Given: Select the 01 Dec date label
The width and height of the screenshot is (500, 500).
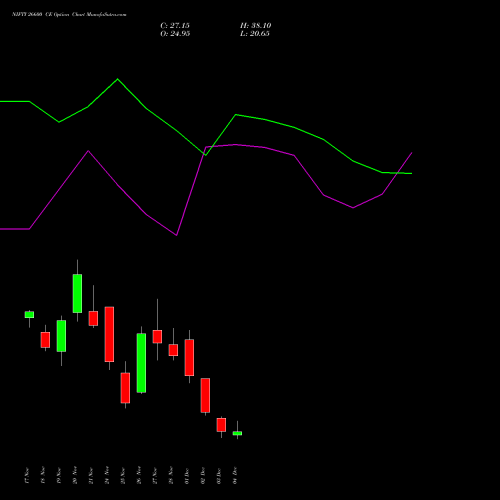Looking at the screenshot, I should click(x=187, y=476).
